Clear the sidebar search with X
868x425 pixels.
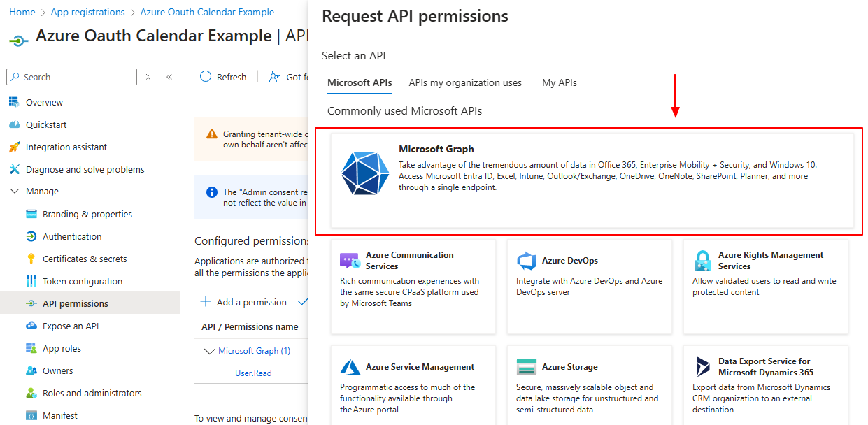tap(148, 77)
